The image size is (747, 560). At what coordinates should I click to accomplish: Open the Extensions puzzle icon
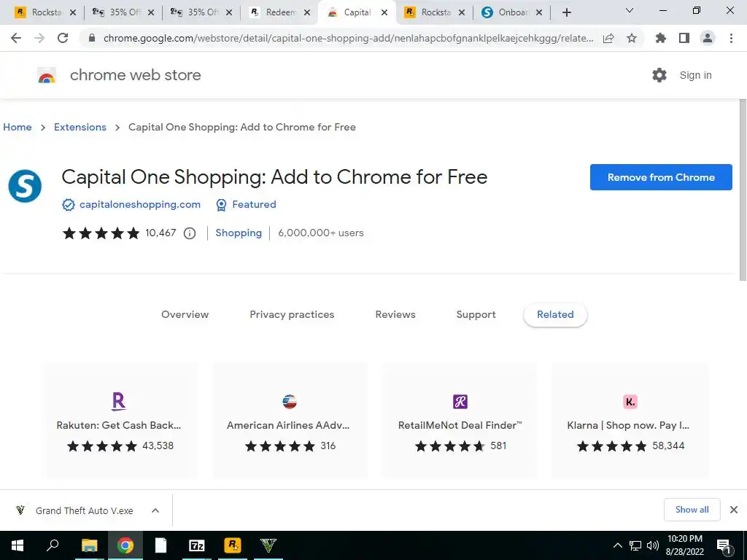(x=661, y=38)
